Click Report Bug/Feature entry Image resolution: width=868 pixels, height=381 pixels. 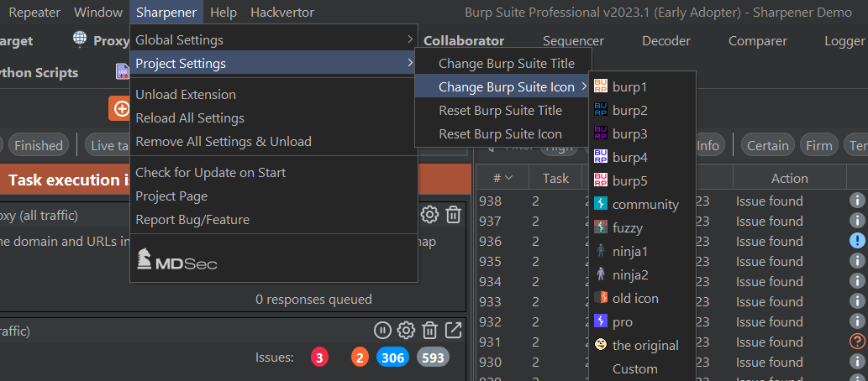[x=273, y=220]
